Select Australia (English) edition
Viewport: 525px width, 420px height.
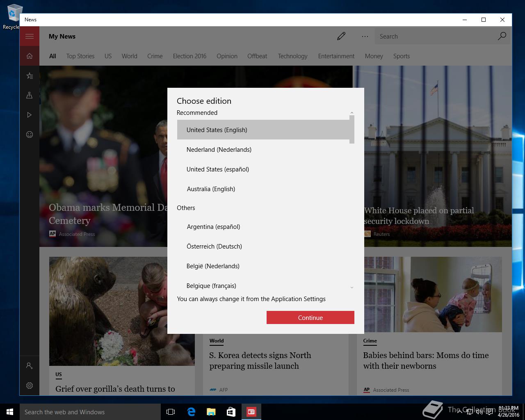[263, 189]
